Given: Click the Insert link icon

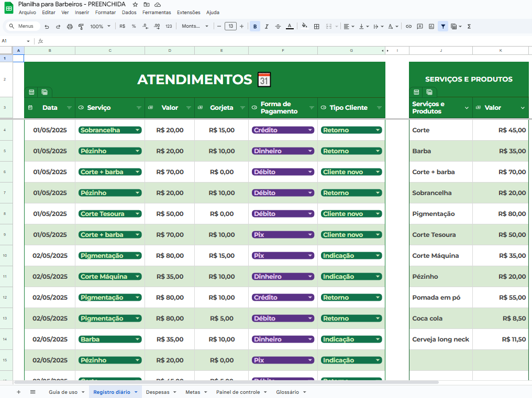Looking at the screenshot, I should tap(408, 26).
